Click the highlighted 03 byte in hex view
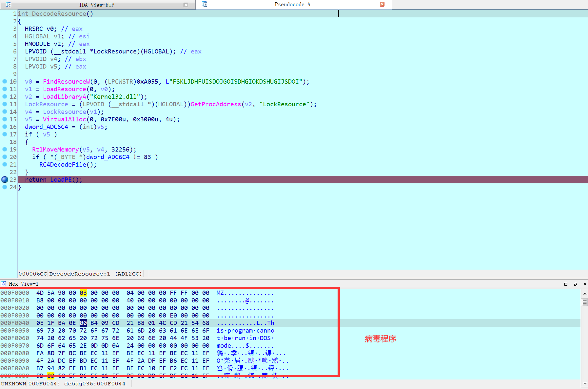Image resolution: width=588 pixels, height=389 pixels. pyautogui.click(x=83, y=293)
